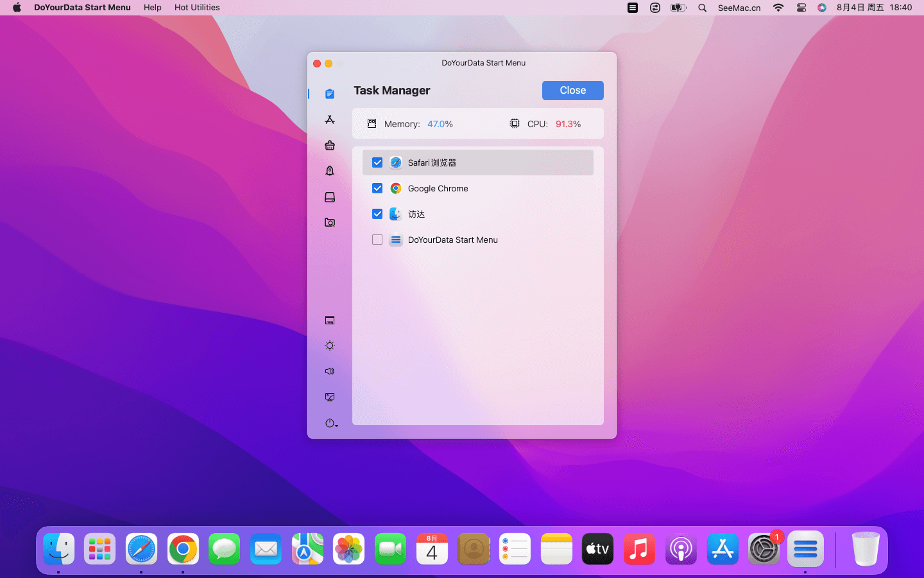Select the Google Chrome row in task list
Screen dimensions: 924x578
pos(477,188)
